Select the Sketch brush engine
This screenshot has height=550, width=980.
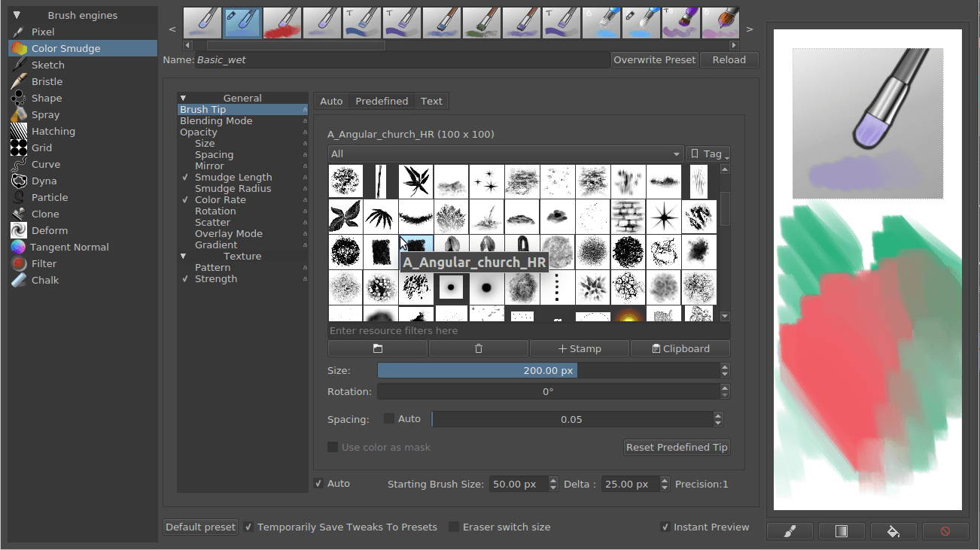[47, 65]
